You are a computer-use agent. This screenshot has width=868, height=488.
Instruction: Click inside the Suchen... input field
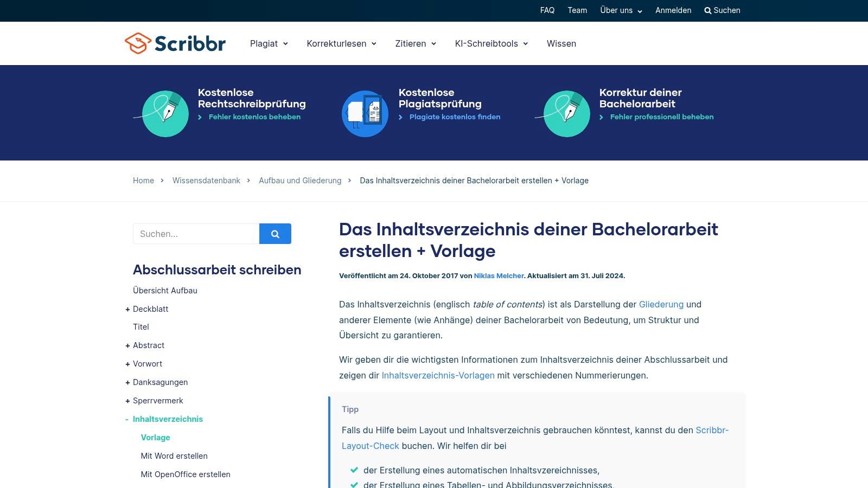point(195,234)
